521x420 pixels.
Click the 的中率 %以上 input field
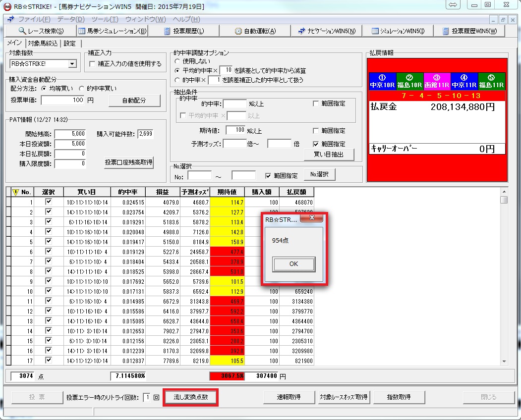tap(235, 104)
